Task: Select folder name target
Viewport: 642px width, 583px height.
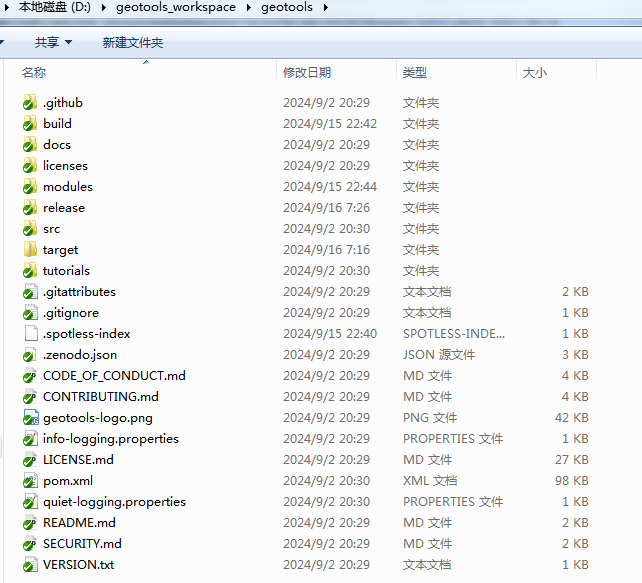Action: click(60, 250)
